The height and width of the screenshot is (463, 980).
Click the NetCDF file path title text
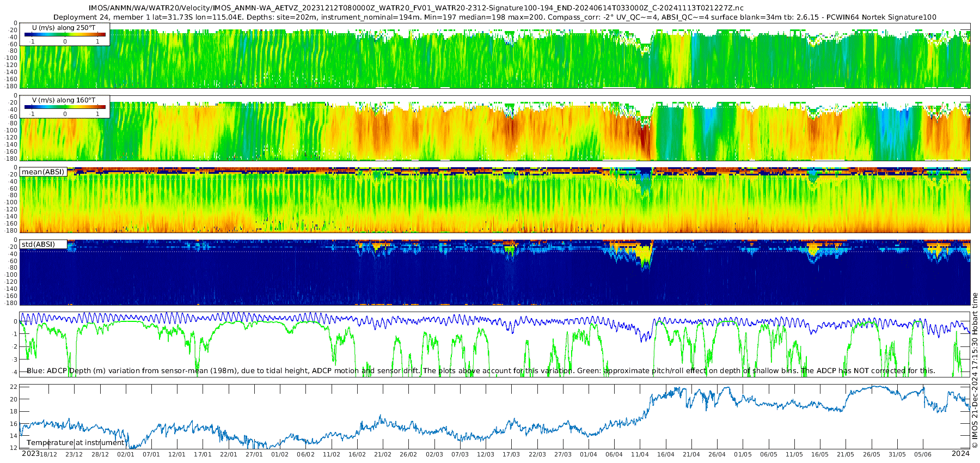(x=416, y=8)
